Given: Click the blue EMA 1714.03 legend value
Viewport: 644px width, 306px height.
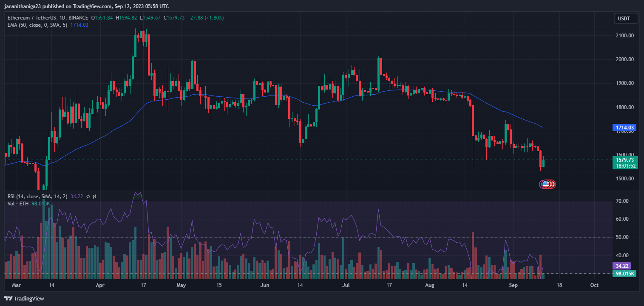Looking at the screenshot, I should click(x=80, y=25).
